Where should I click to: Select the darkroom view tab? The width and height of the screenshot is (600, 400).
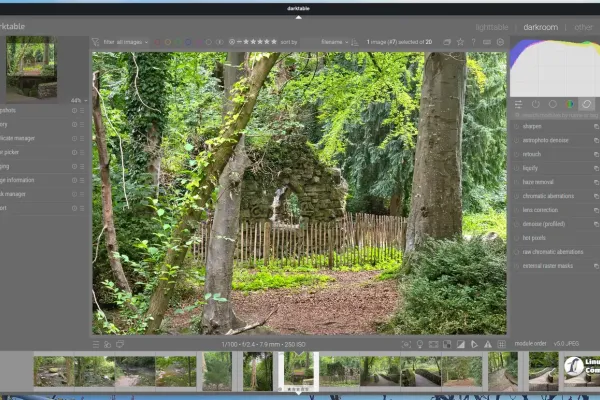tap(540, 27)
